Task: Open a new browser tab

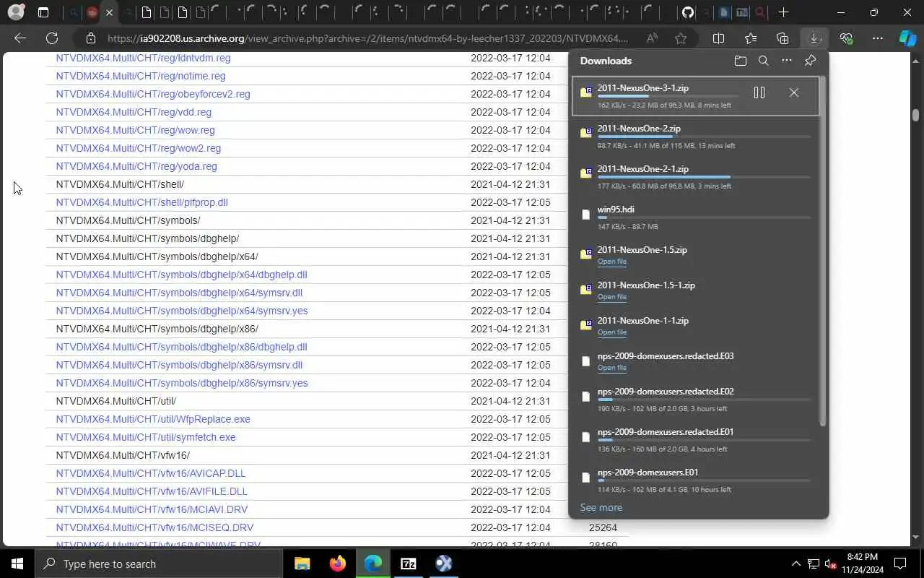Action: [x=783, y=12]
